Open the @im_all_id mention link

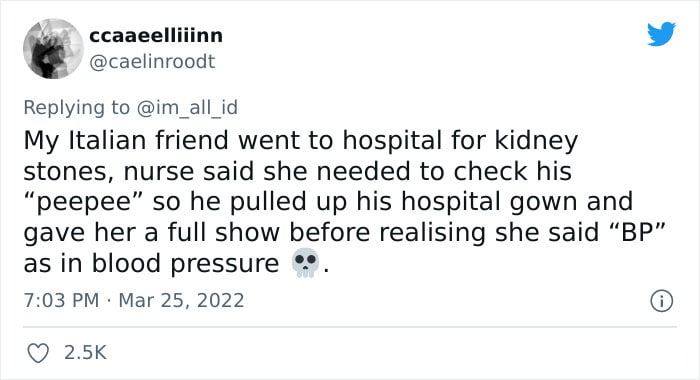[187, 108]
